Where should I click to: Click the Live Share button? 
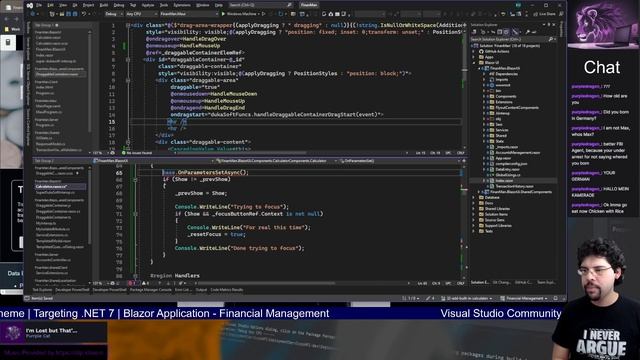pos(544,14)
